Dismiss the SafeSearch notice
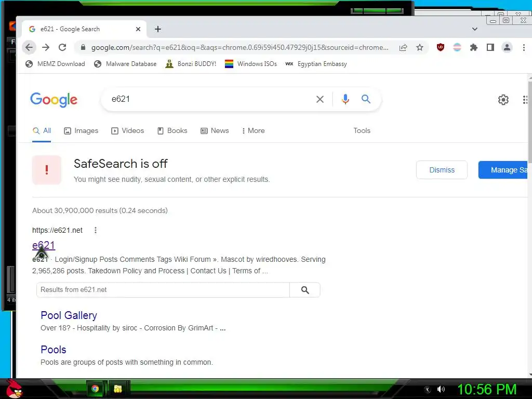This screenshot has height=399, width=532. pyautogui.click(x=442, y=170)
